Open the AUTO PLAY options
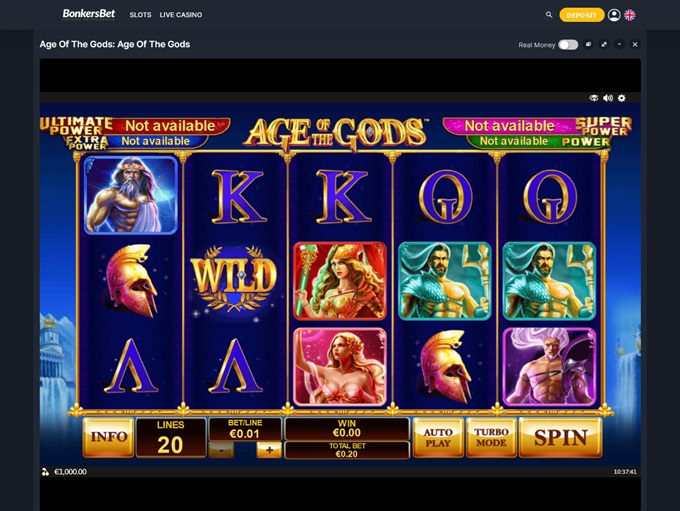 tap(438, 437)
